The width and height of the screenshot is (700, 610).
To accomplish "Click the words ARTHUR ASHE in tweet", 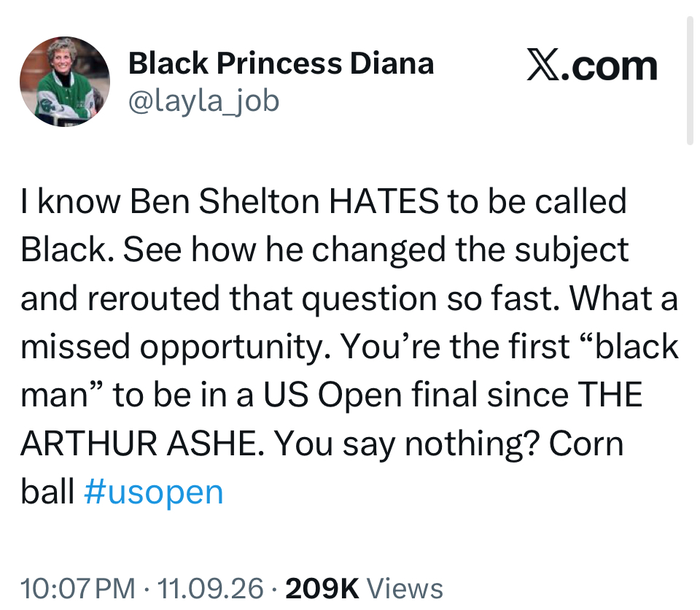I will click(139, 444).
